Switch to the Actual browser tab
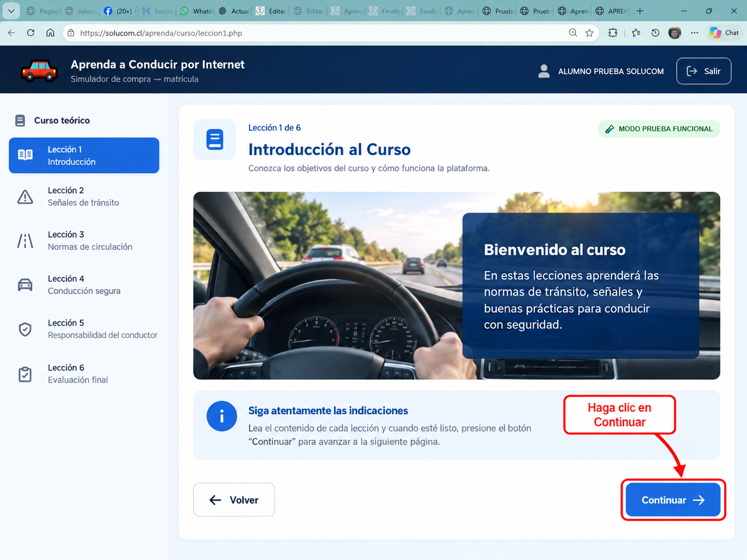The width and height of the screenshot is (747, 560). [x=234, y=11]
